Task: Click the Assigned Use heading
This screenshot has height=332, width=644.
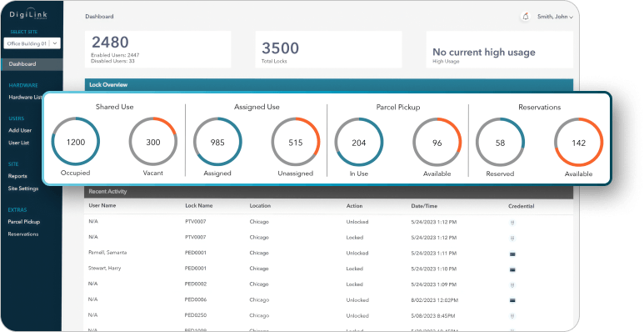Action: 257,107
